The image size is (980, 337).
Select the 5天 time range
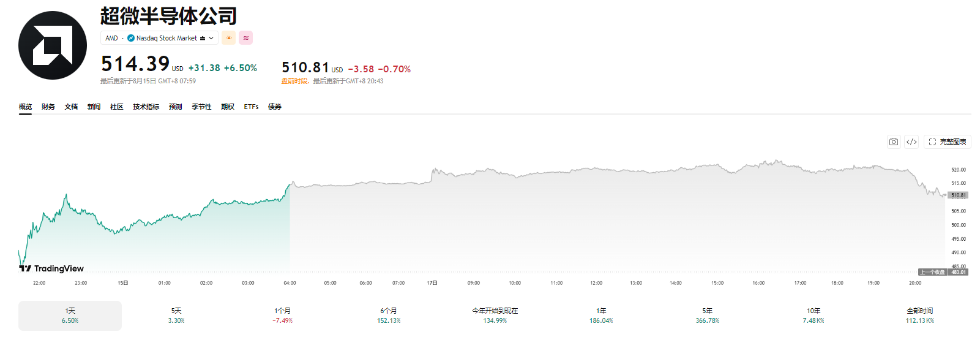click(x=176, y=316)
